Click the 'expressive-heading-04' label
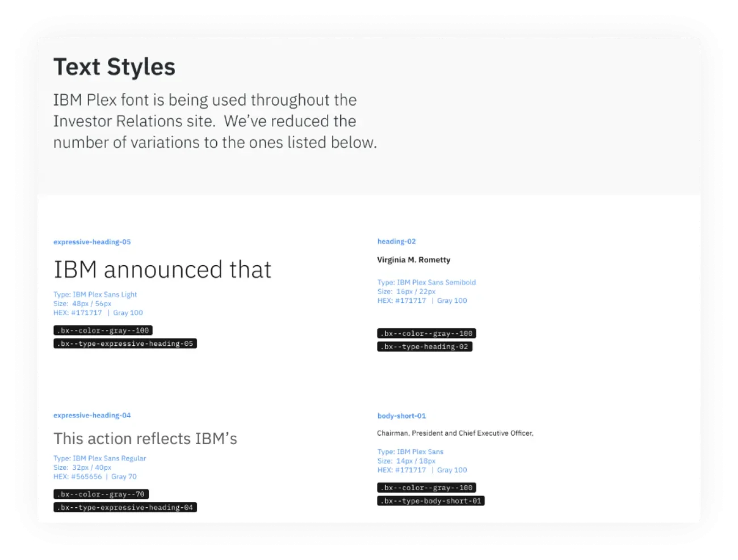 point(92,415)
